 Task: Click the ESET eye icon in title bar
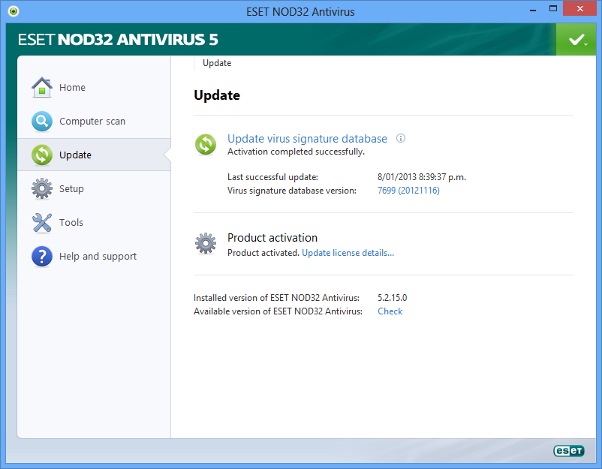13,11
